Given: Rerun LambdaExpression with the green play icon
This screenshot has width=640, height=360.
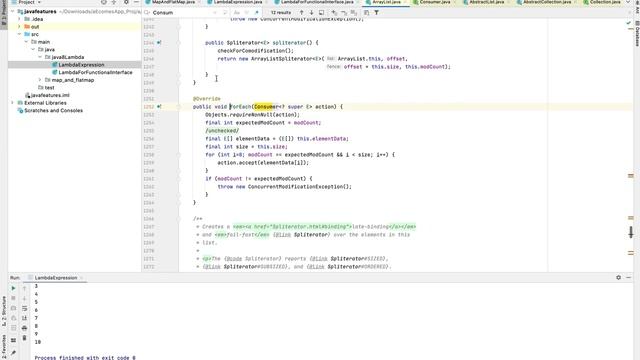Looking at the screenshot, I should tap(13, 289).
